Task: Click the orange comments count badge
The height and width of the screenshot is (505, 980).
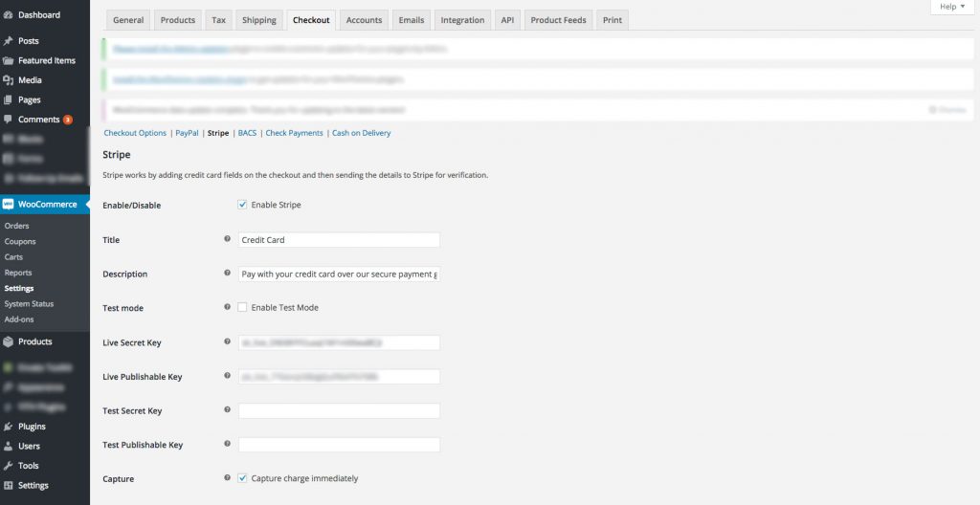Action: (x=68, y=120)
